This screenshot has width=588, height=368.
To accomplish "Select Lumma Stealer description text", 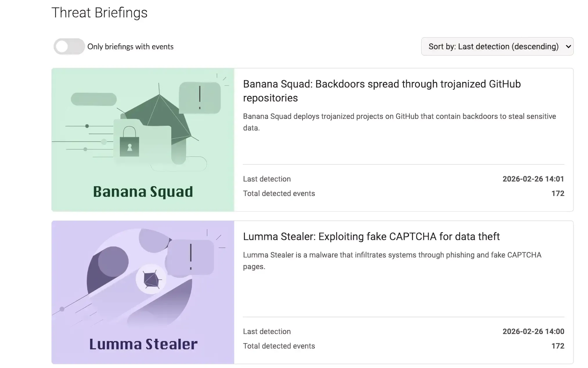I will coord(392,261).
